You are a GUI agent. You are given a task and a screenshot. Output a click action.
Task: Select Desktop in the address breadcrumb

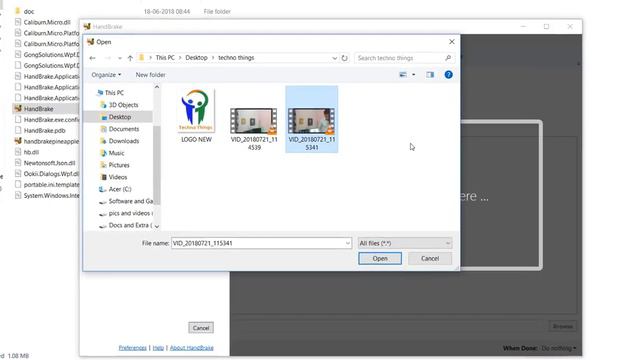(196, 58)
